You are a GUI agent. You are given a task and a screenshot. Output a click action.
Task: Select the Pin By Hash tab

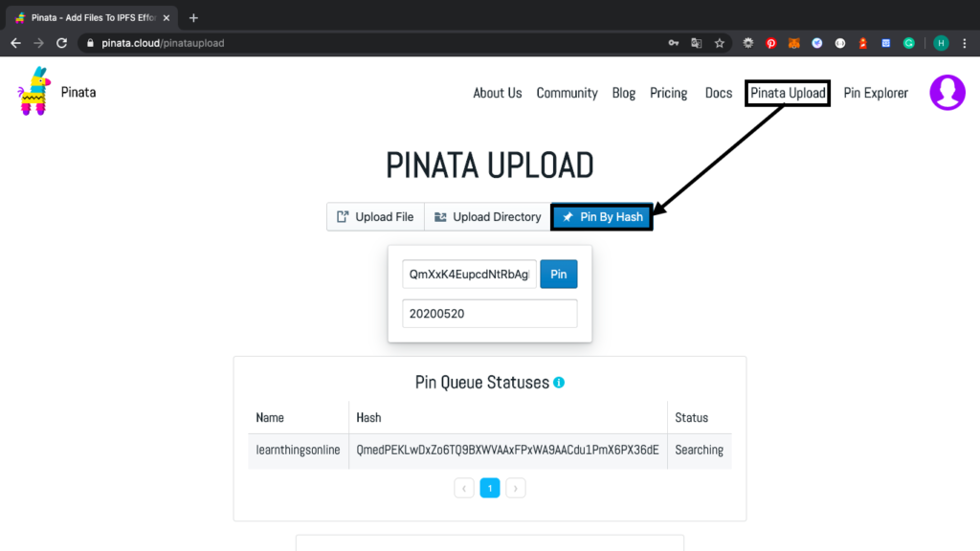pyautogui.click(x=602, y=217)
